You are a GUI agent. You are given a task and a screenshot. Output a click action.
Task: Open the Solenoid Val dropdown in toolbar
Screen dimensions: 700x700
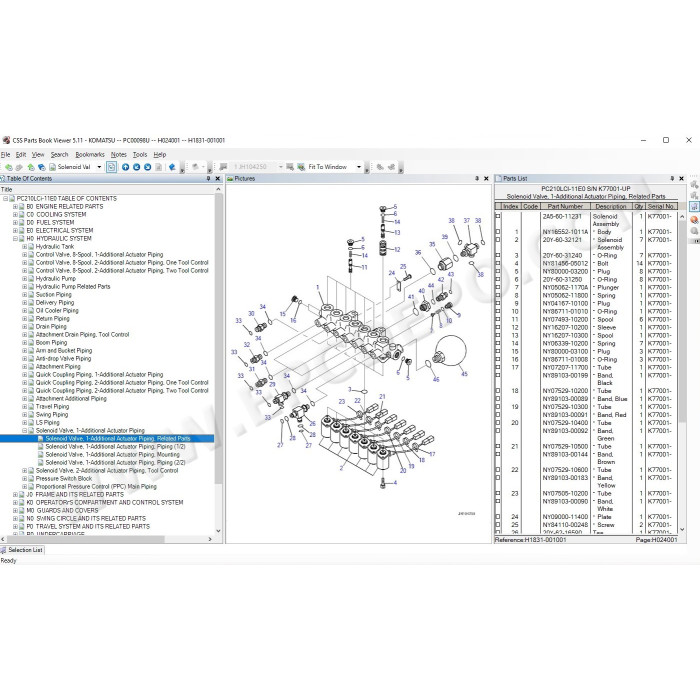(99, 167)
